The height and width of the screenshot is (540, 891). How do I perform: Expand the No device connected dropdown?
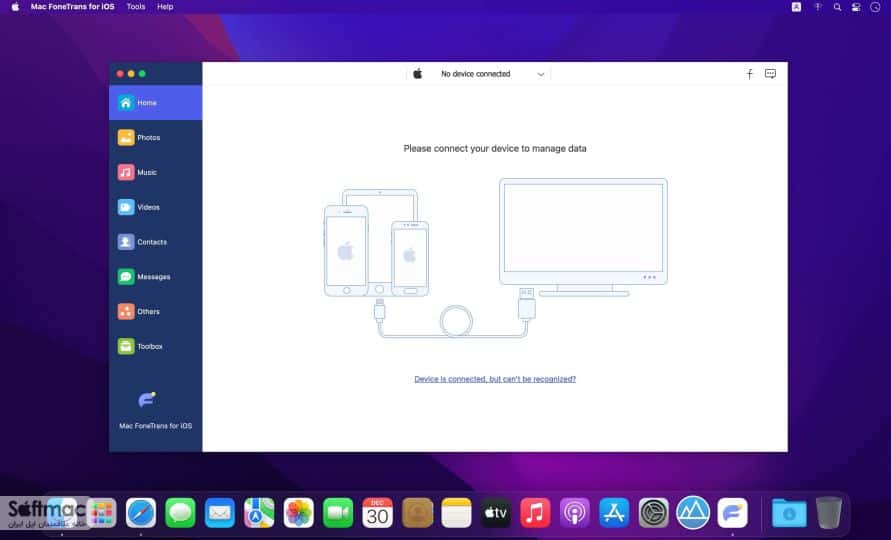pyautogui.click(x=478, y=74)
